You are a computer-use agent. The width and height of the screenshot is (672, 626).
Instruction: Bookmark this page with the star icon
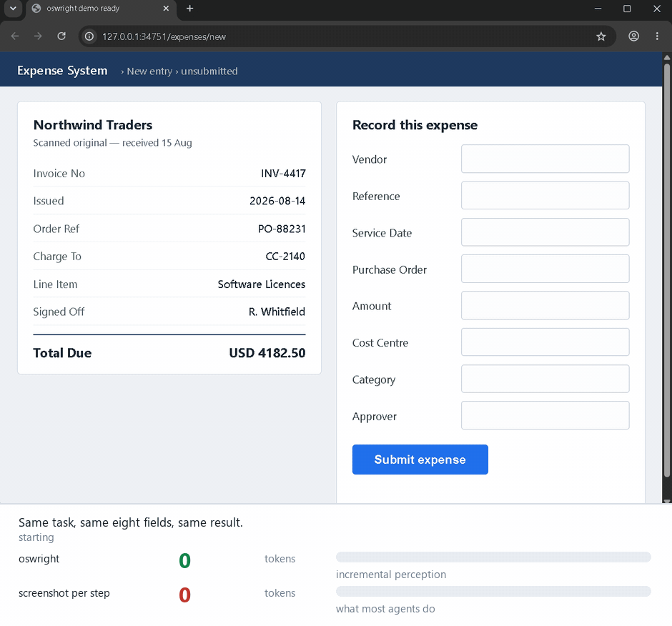click(x=601, y=36)
